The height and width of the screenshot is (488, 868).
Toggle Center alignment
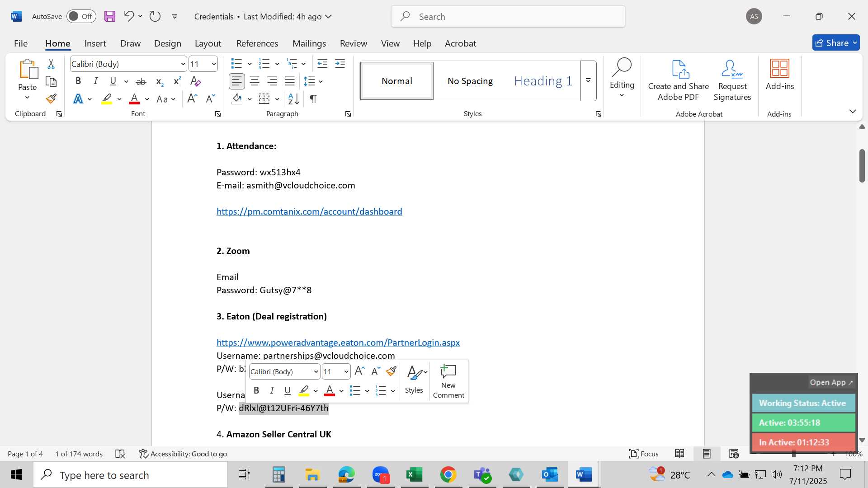255,81
